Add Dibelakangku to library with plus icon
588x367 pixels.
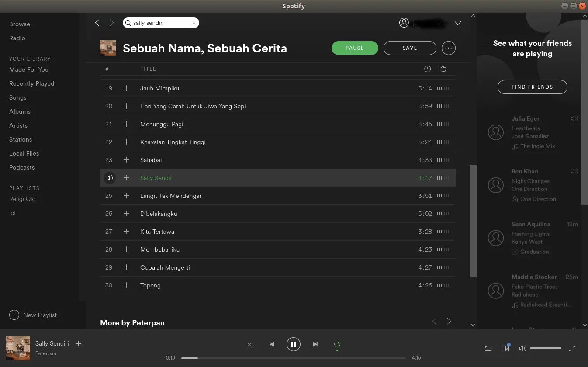(x=126, y=214)
